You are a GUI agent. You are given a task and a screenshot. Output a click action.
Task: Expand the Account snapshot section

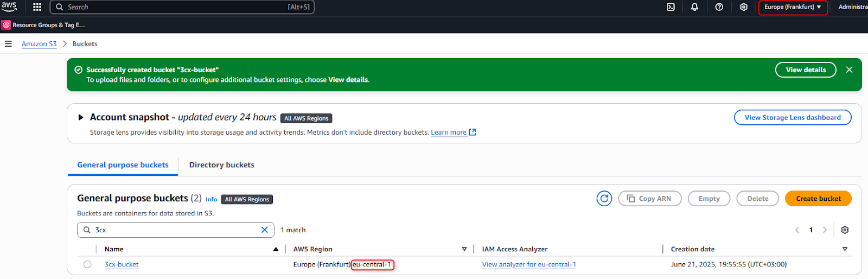pos(81,117)
